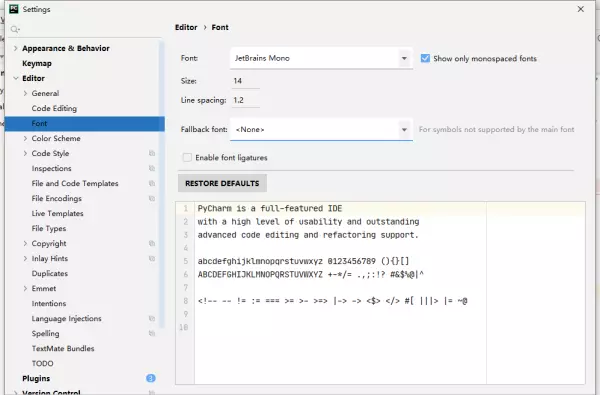Open TextMate Bundles settings
This screenshot has height=395, width=600.
(63, 348)
